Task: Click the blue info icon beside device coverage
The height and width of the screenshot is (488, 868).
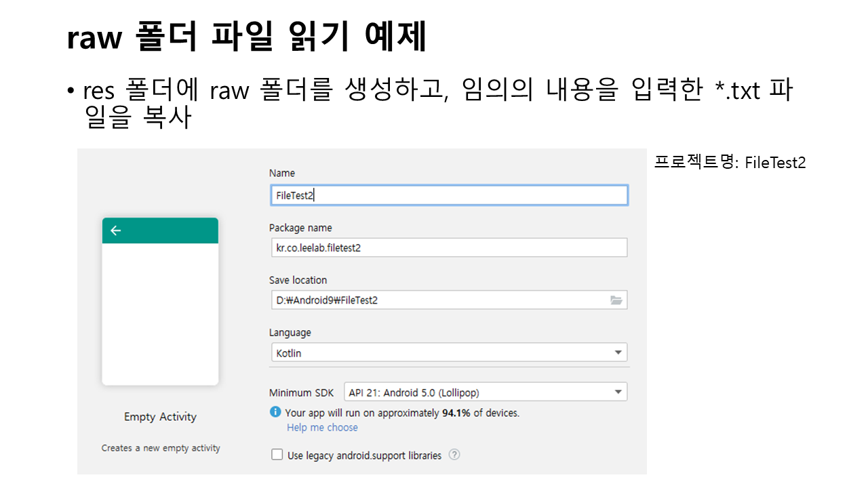Action: (x=275, y=412)
